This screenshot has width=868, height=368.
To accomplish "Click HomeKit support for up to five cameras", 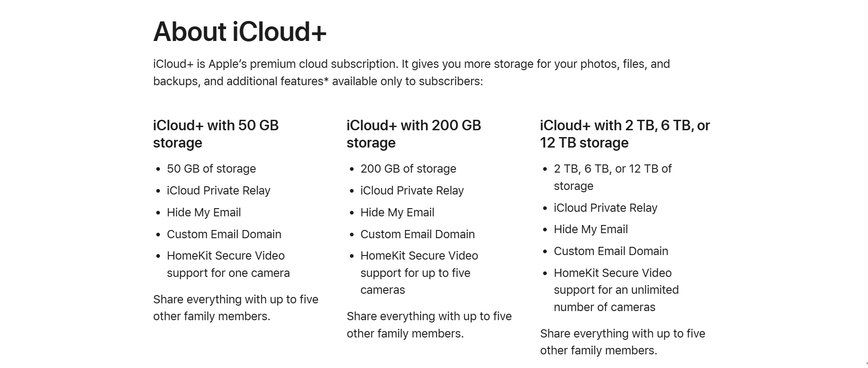I will click(419, 272).
